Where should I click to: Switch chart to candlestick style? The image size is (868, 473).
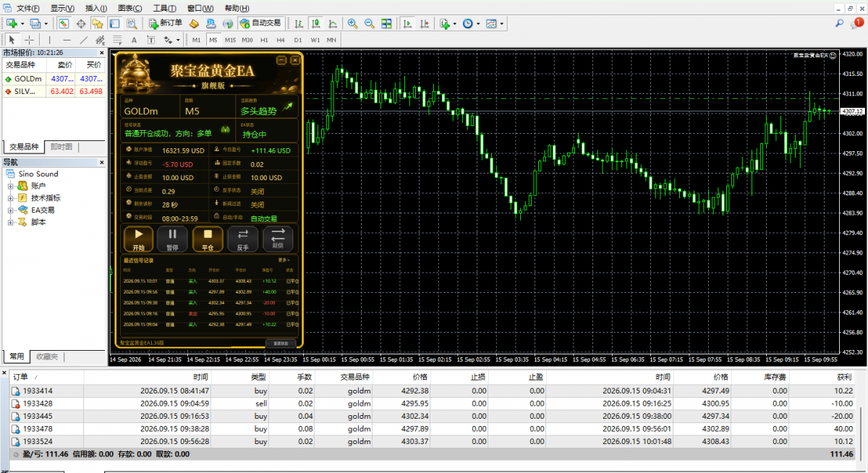click(x=316, y=23)
